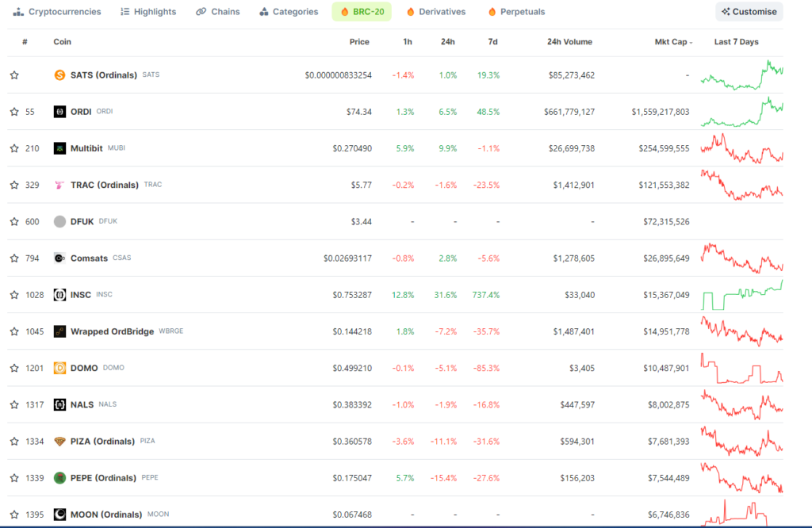Image resolution: width=812 pixels, height=528 pixels.
Task: Star PIZA (Ordinals) as favorite
Action: coord(14,442)
